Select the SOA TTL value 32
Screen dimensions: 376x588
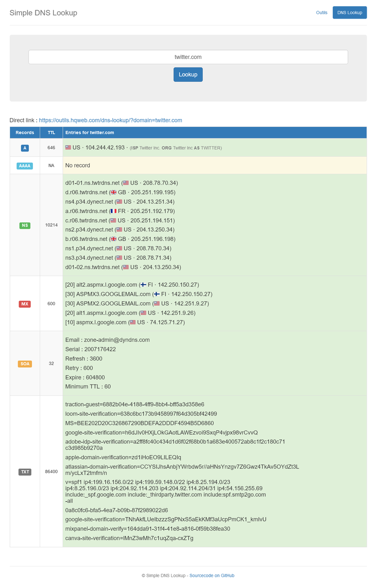click(51, 364)
